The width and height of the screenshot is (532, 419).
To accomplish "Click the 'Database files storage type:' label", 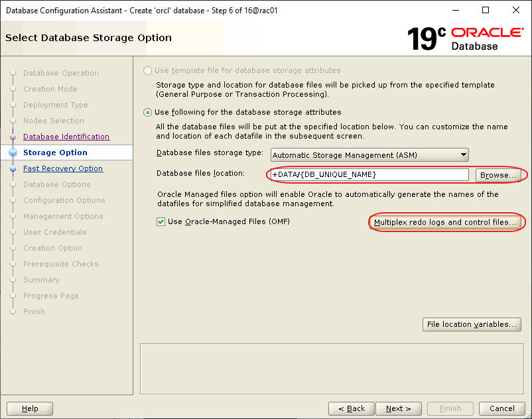I will pyautogui.click(x=210, y=153).
